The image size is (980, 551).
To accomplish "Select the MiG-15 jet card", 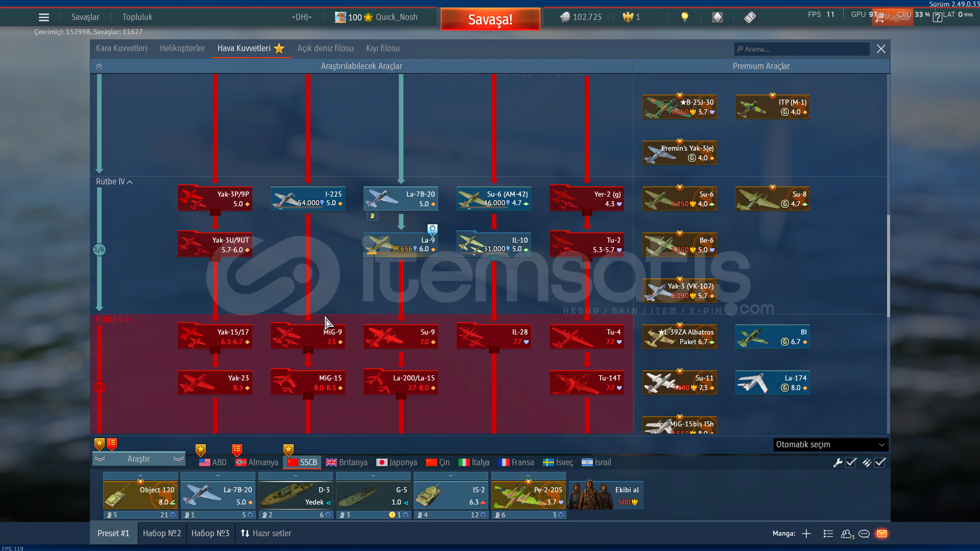I will 308,383.
